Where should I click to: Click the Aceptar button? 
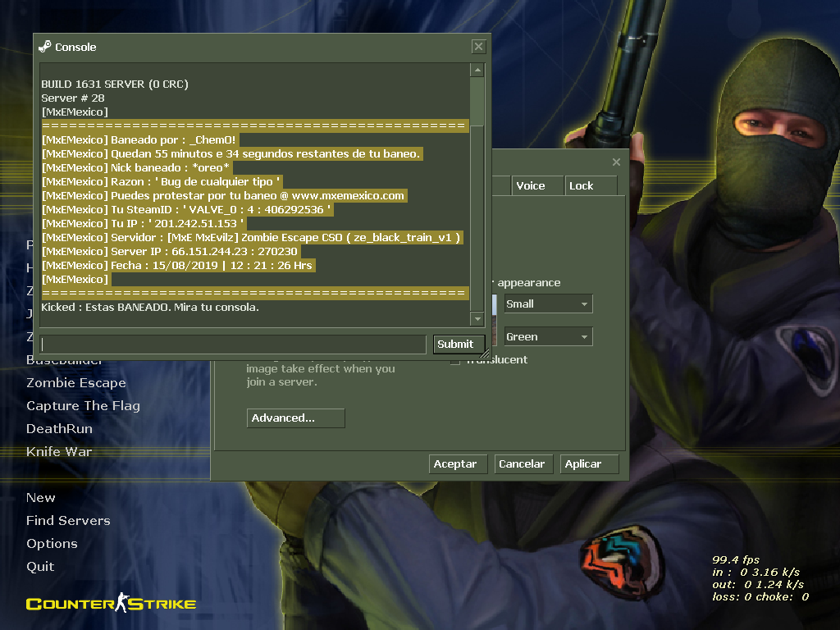coord(458,464)
